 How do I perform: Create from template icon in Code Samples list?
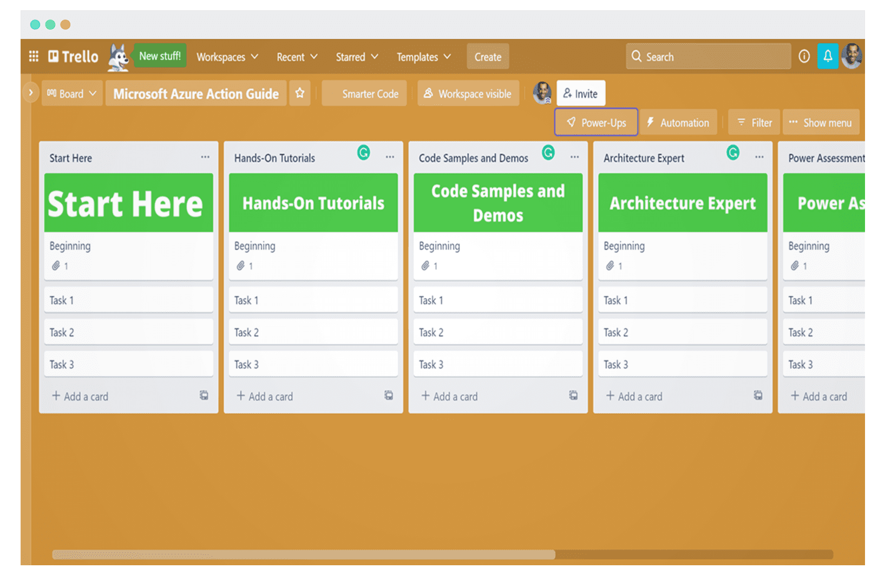point(573,395)
